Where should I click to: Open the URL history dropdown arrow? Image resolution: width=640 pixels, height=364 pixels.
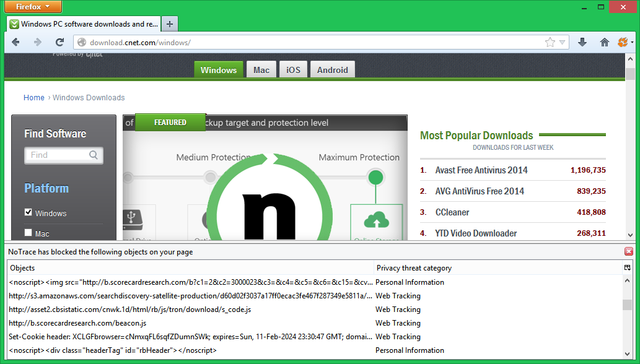562,42
